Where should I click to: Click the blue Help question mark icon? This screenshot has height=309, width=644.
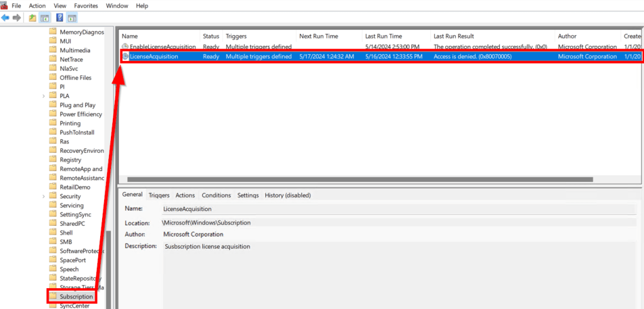[x=60, y=18]
